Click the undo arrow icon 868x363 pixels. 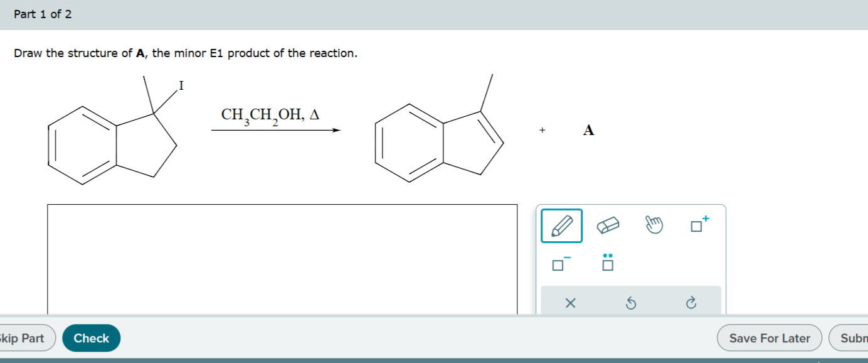tap(632, 303)
